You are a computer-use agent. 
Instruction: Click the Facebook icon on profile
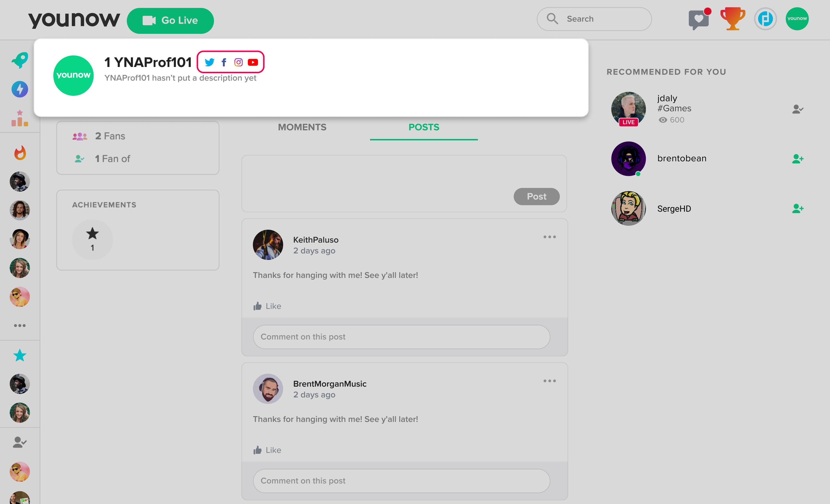tap(224, 62)
